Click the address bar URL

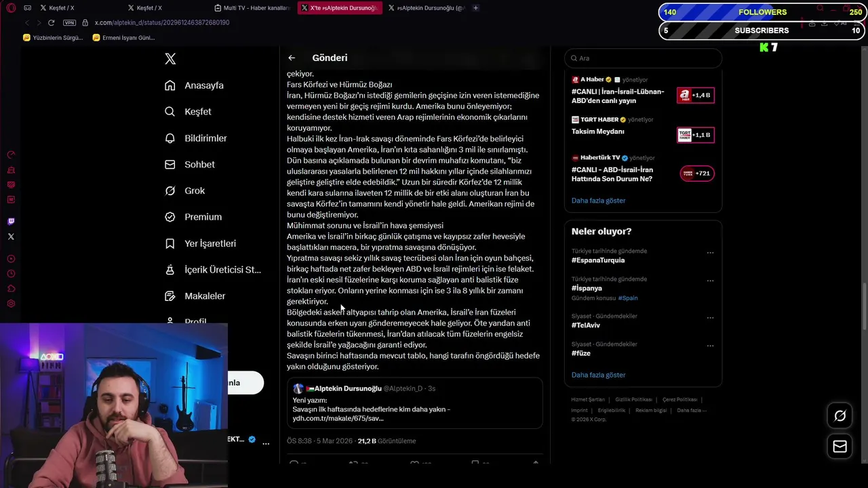click(162, 22)
